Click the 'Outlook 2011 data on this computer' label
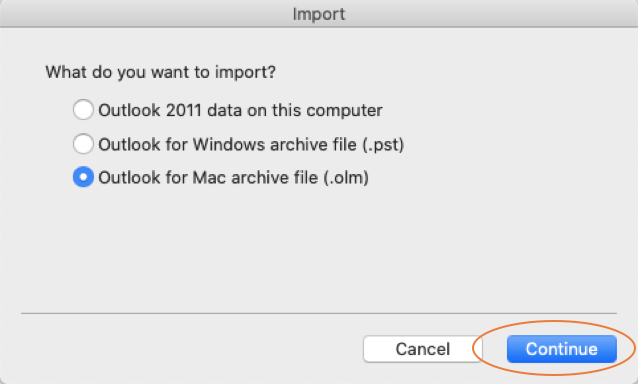 (x=240, y=110)
